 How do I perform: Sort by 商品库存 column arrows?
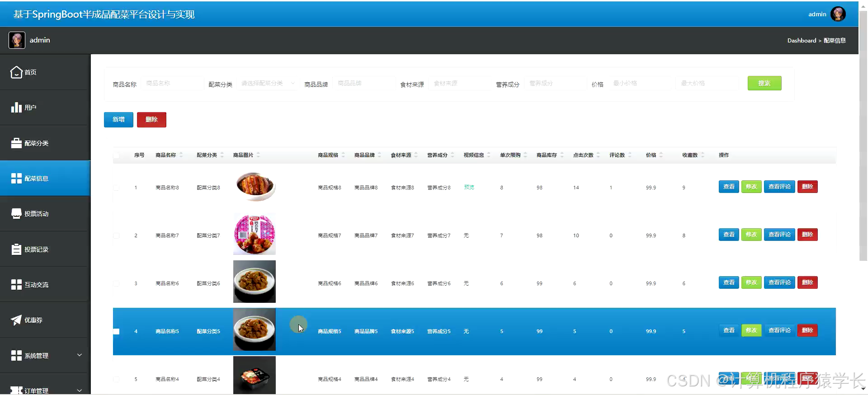562,155
